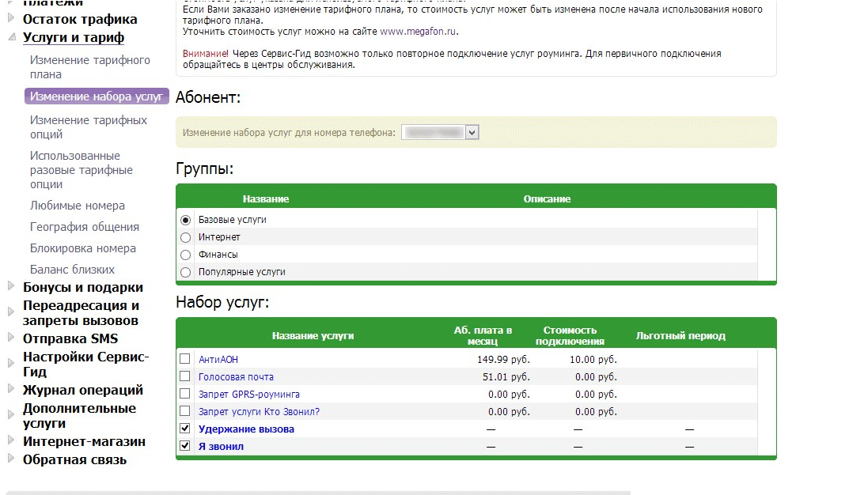The height and width of the screenshot is (495, 868).
Task: Open Журнал операций menu section
Action: (83, 390)
